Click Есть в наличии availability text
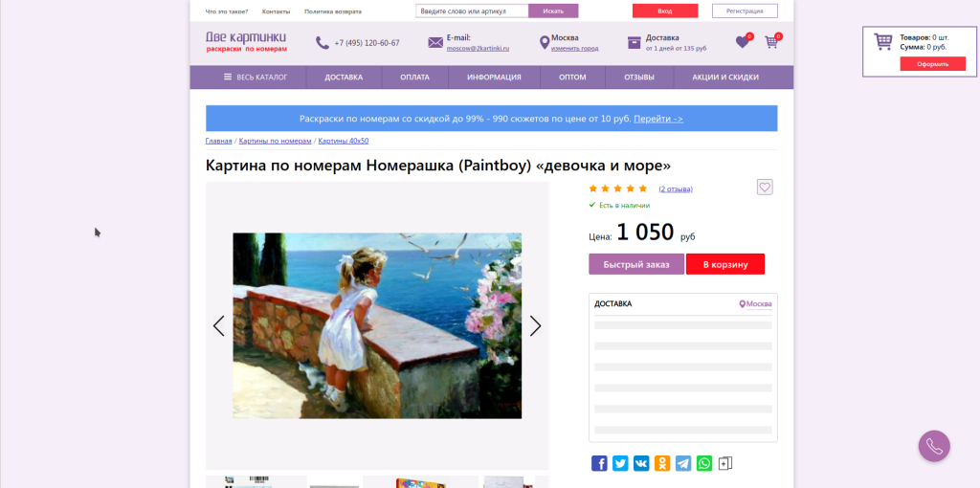980x488 pixels. coord(624,205)
